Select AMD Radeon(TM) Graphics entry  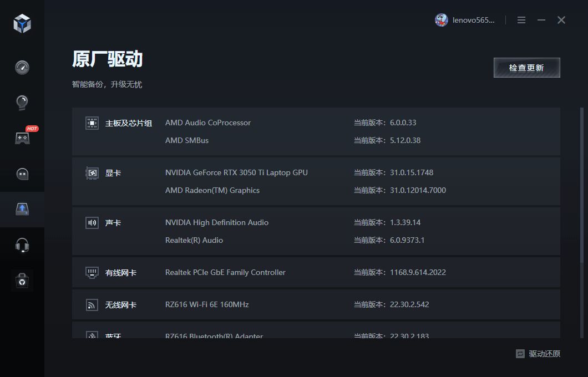[212, 190]
